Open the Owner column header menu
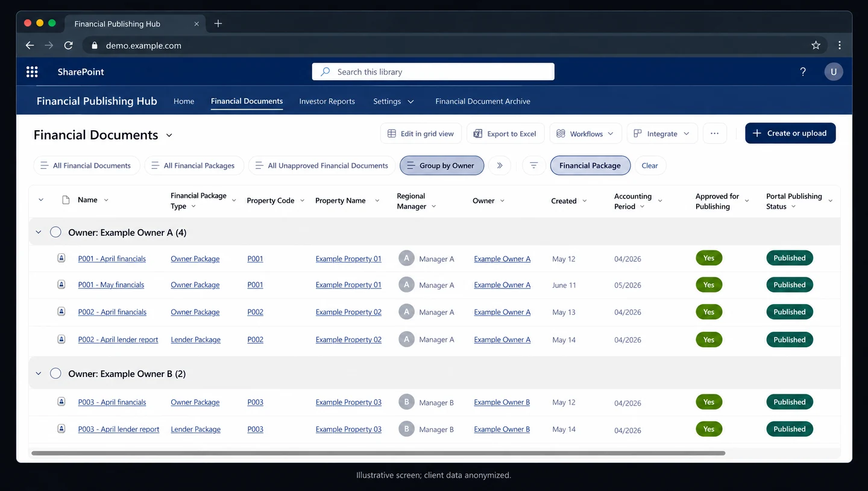This screenshot has width=868, height=491. (x=502, y=201)
